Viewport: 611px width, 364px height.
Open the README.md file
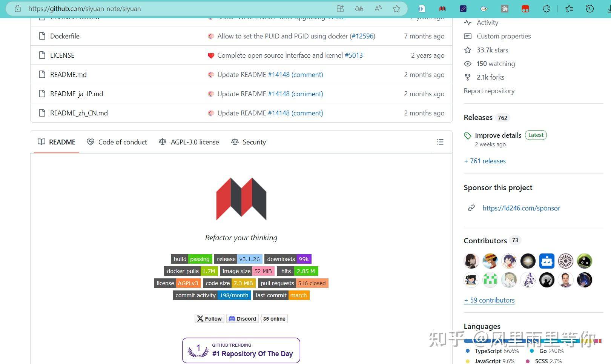coord(68,74)
